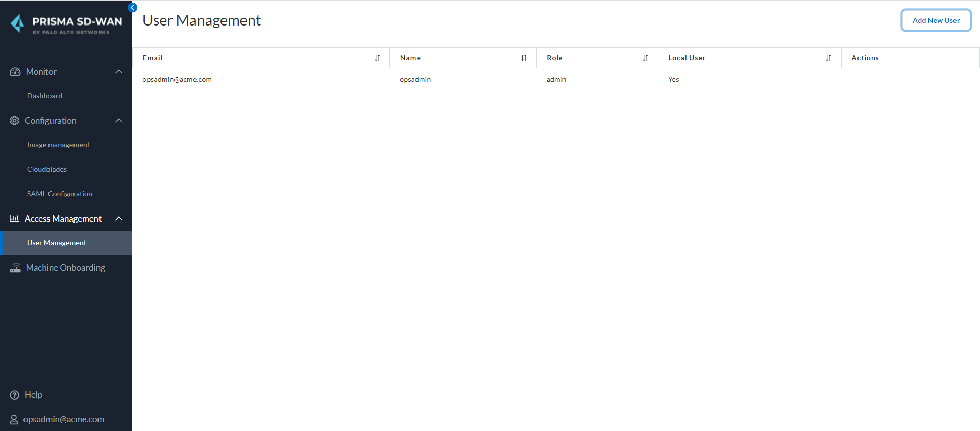Screen dimensions: 980x431
Task: Click the user profile icon
Action: 14,419
